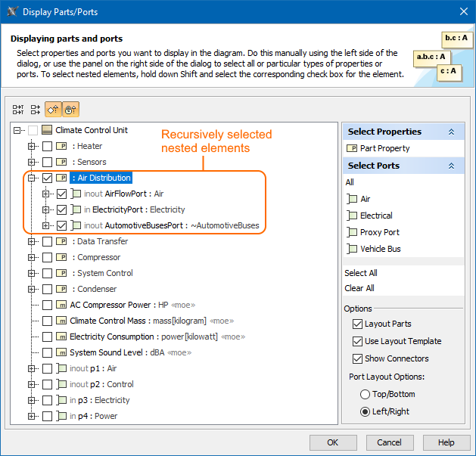Expand the ElectricityPort tree node
The width and height of the screenshot is (476, 456).
[46, 209]
